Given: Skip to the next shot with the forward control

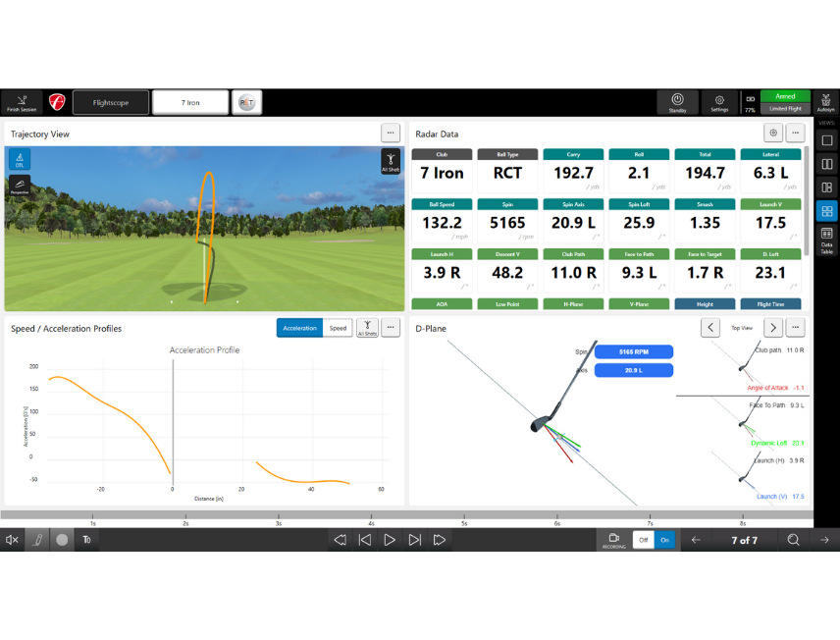Looking at the screenshot, I should 416,539.
